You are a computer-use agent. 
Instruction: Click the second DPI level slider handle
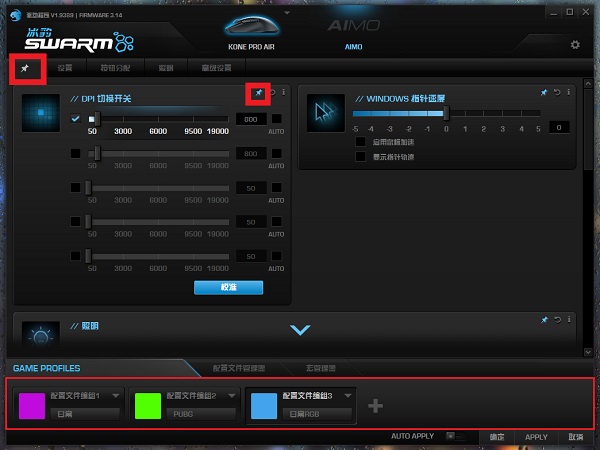[x=97, y=153]
